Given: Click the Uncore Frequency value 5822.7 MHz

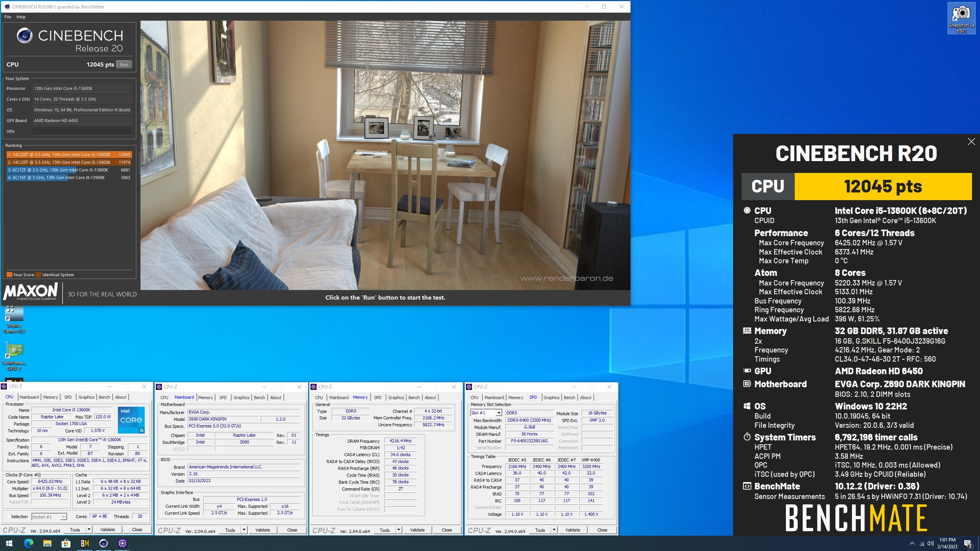Looking at the screenshot, I should click(x=433, y=425).
